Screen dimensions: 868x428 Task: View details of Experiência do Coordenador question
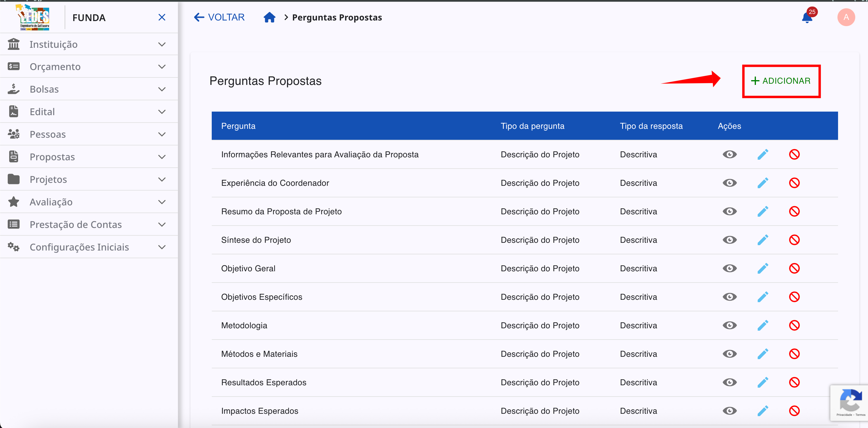click(730, 183)
